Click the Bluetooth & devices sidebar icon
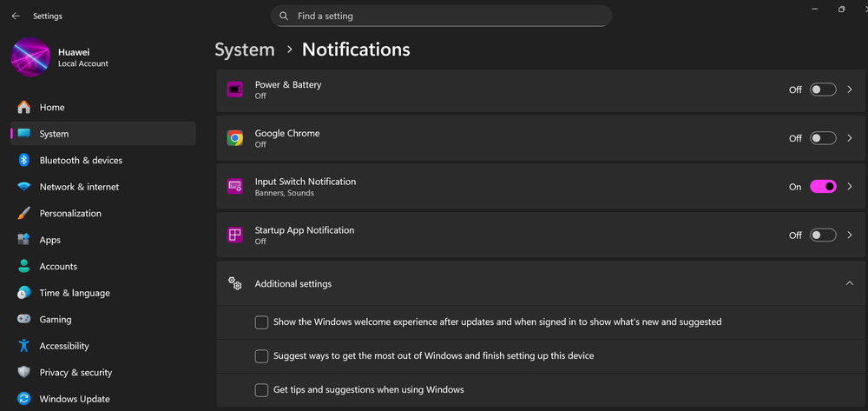The image size is (868, 411). tap(23, 160)
